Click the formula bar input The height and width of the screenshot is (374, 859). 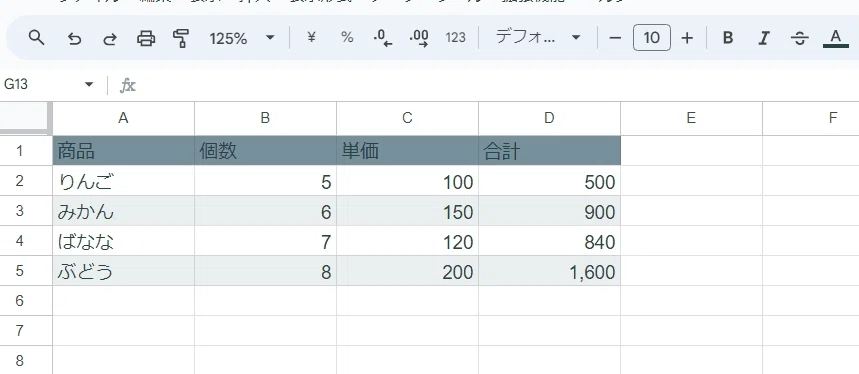[499, 85]
